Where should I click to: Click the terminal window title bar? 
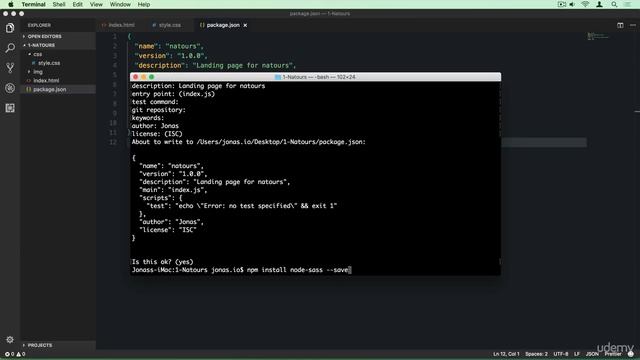click(x=315, y=77)
